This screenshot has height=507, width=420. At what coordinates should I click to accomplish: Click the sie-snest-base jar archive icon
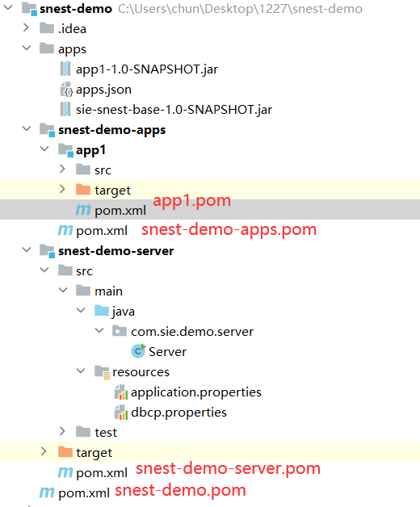click(65, 109)
